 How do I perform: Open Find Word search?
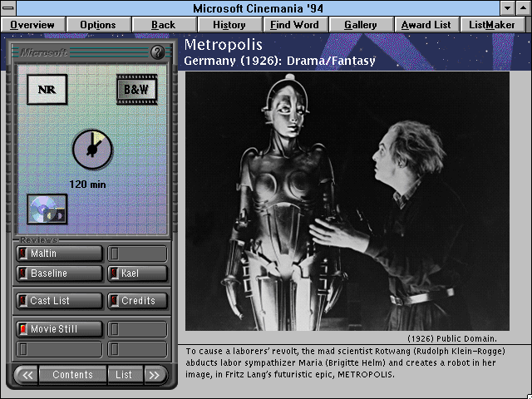pos(294,25)
